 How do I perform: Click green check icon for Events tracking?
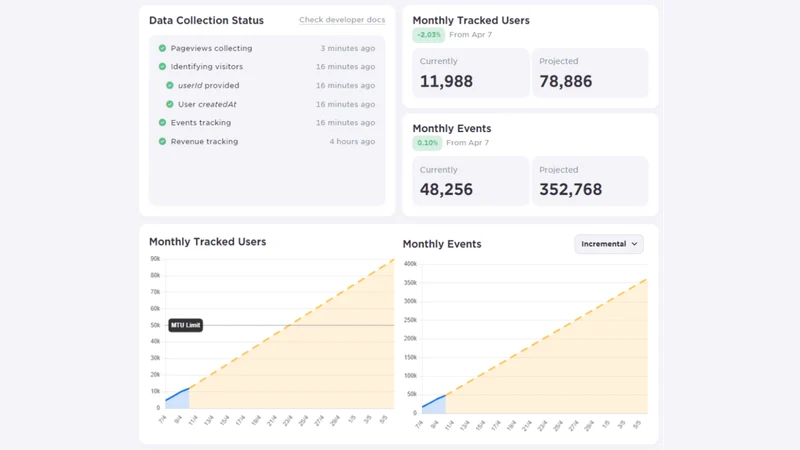coord(162,122)
